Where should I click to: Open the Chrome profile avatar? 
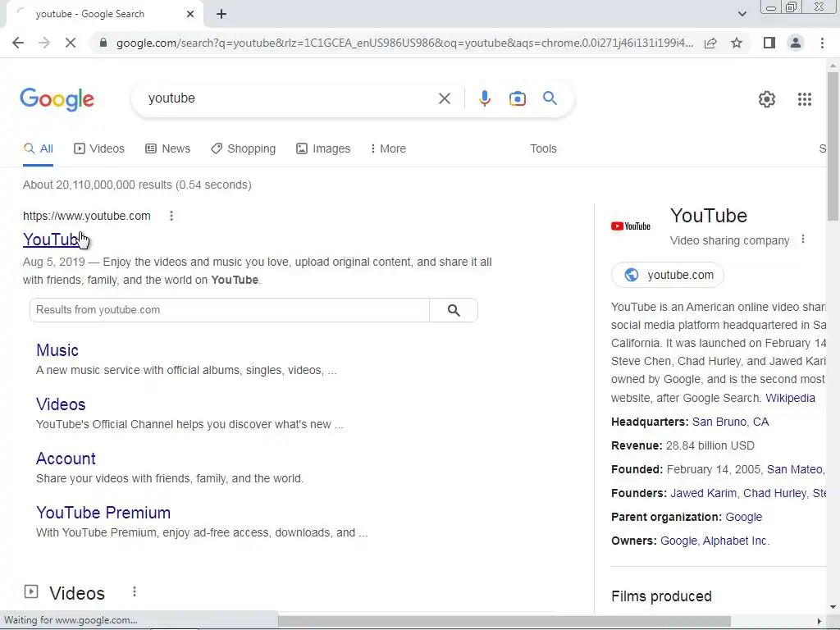coord(796,43)
